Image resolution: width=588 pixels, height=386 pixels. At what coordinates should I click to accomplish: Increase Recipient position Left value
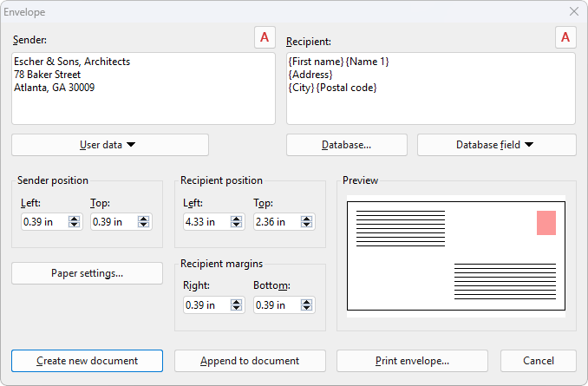pos(236,219)
